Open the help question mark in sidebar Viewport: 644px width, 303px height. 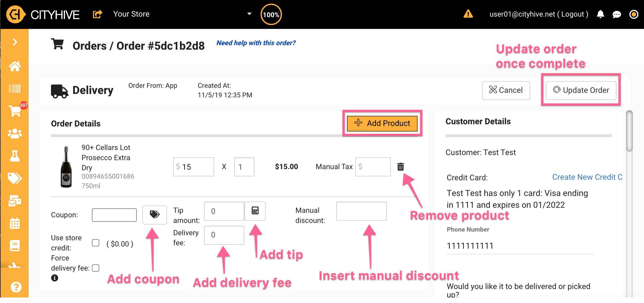(x=16, y=287)
